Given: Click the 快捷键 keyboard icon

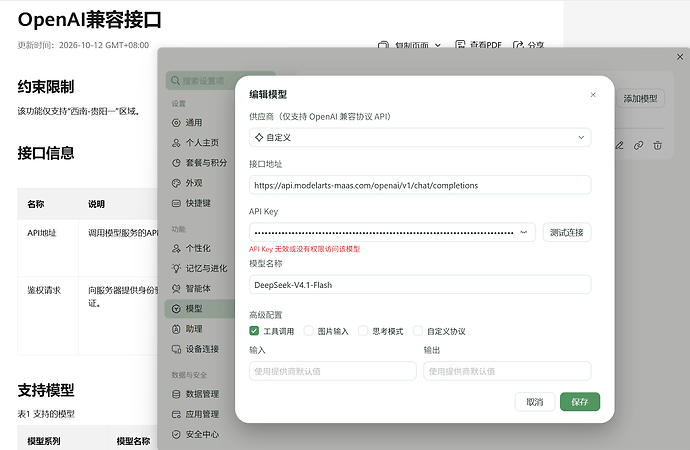Looking at the screenshot, I should pyautogui.click(x=176, y=203).
